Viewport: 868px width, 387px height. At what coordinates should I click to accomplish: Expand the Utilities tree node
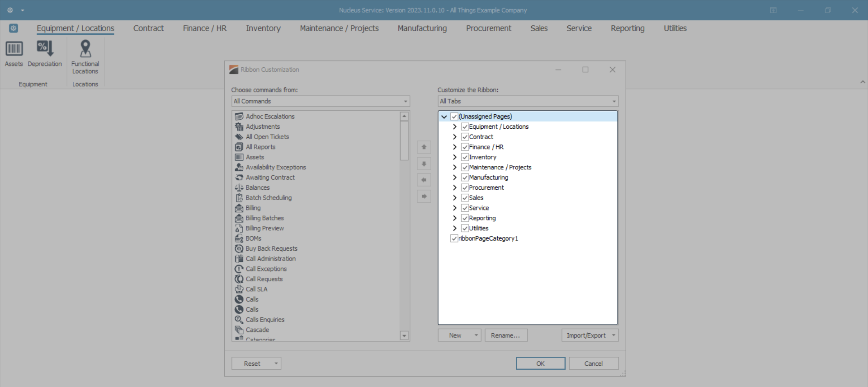click(x=454, y=228)
